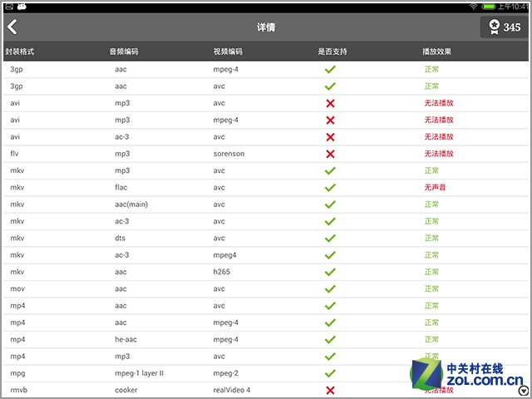Click the green checkmark in the mkv flac row
Screen dimensions: 532x399
point(330,188)
